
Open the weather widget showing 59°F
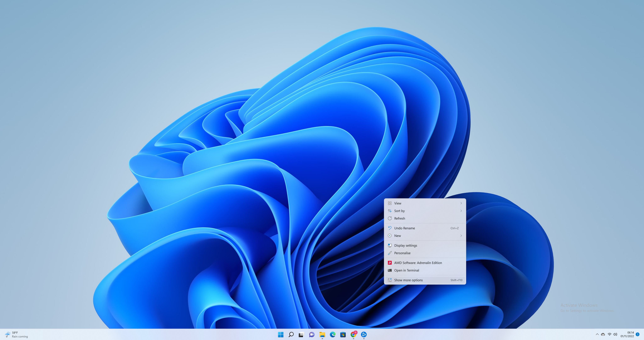coord(17,334)
